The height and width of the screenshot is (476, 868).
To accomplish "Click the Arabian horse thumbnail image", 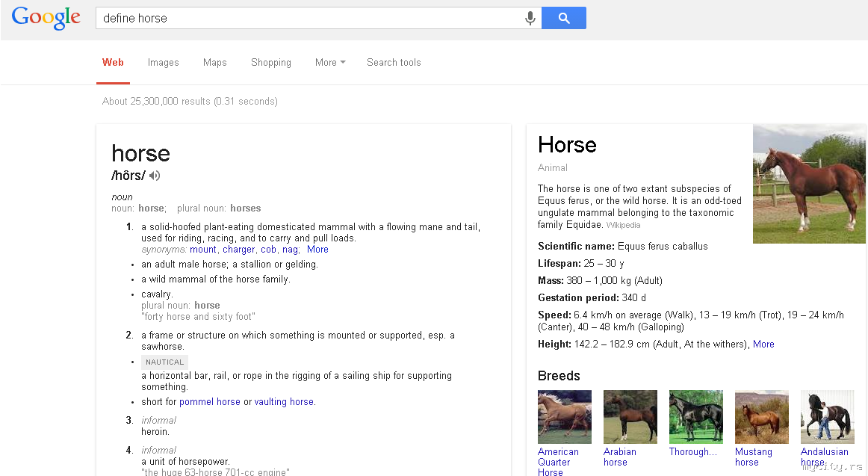I will pos(630,417).
